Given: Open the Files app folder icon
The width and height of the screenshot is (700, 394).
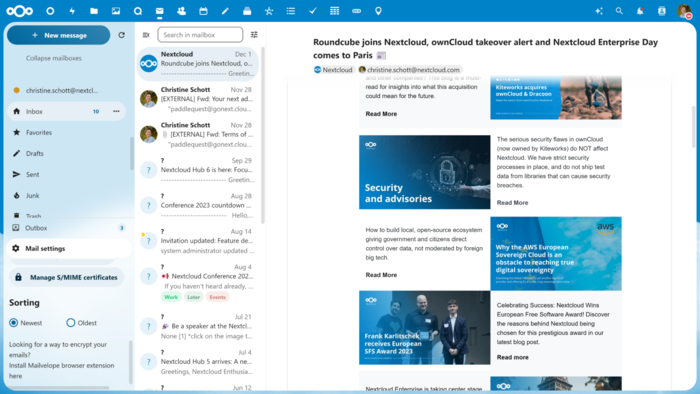Looking at the screenshot, I should coord(94,11).
